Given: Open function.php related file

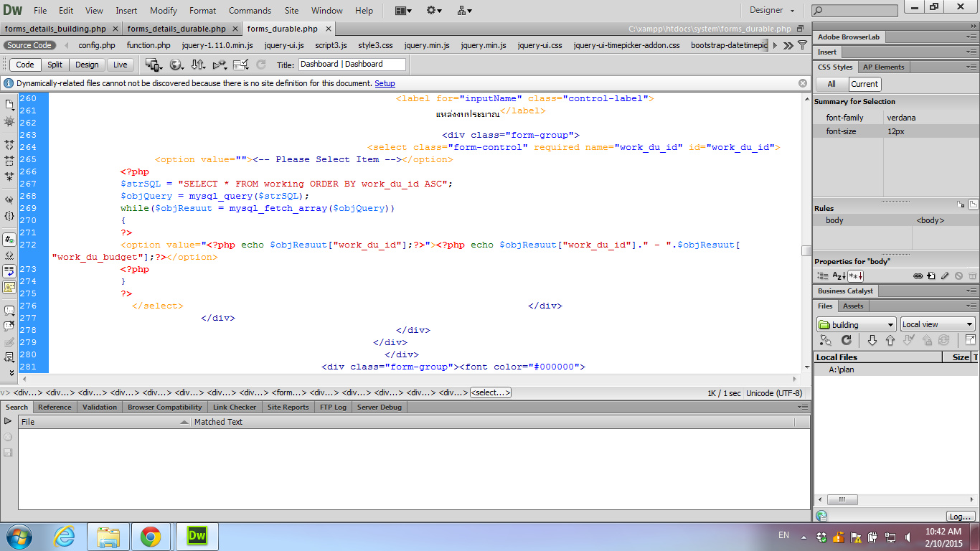Looking at the screenshot, I should tap(149, 45).
